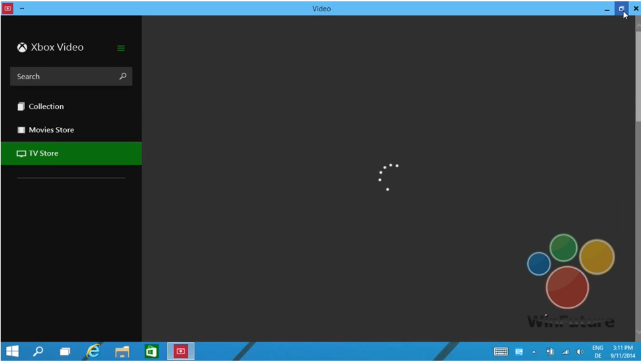Open the Windows Store taskbar icon

(x=151, y=351)
